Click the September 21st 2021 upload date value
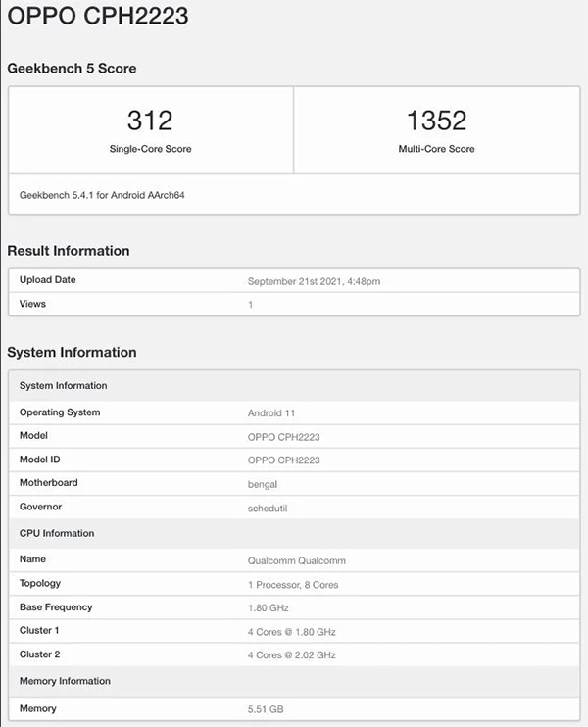 coord(314,281)
